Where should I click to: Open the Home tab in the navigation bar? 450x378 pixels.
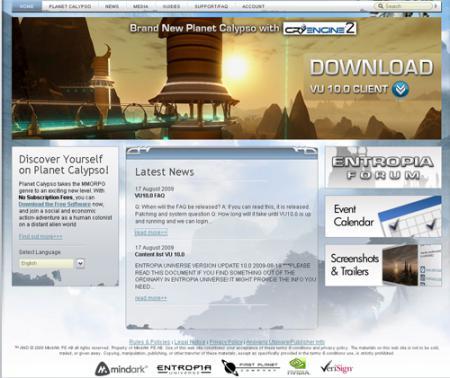pos(27,6)
